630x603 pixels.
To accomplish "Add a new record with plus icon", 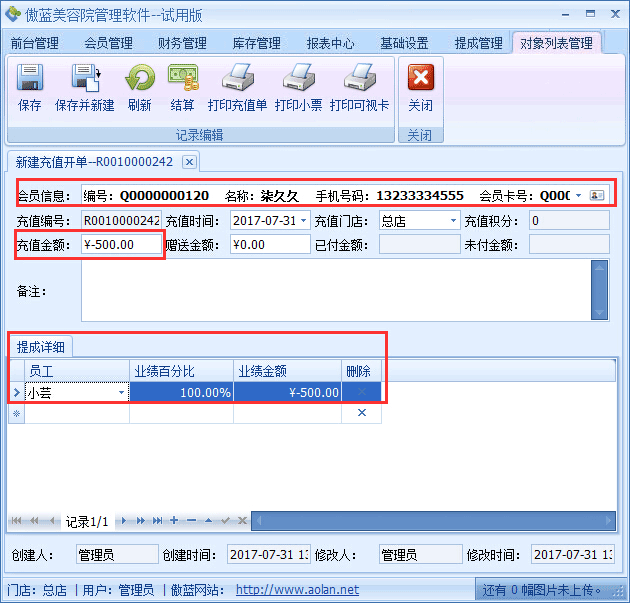I will click(x=174, y=520).
